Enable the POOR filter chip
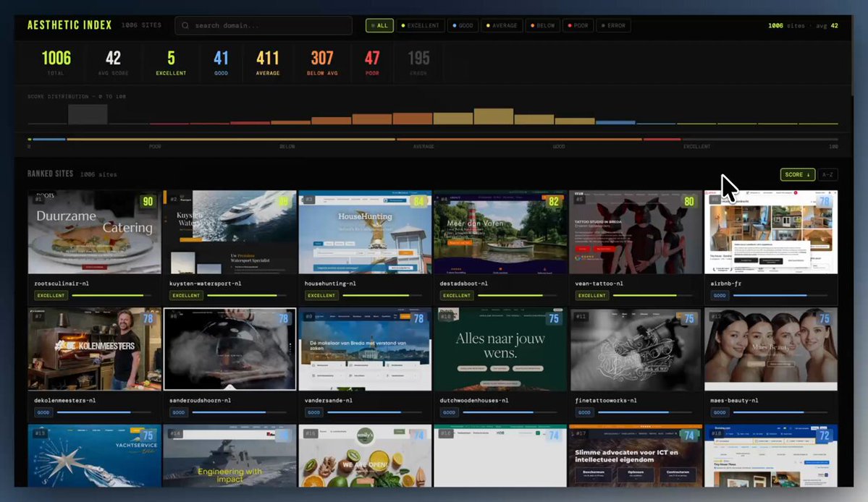The width and height of the screenshot is (868, 502). point(577,25)
